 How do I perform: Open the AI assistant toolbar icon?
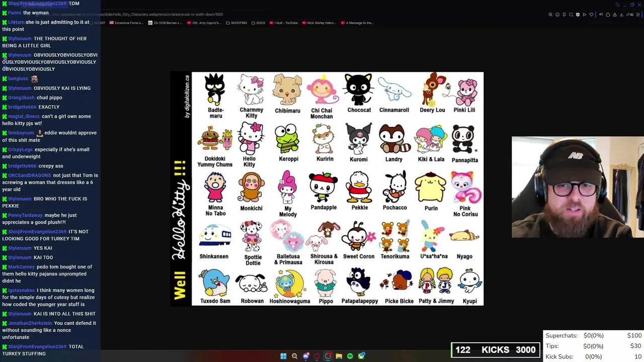click(630, 15)
